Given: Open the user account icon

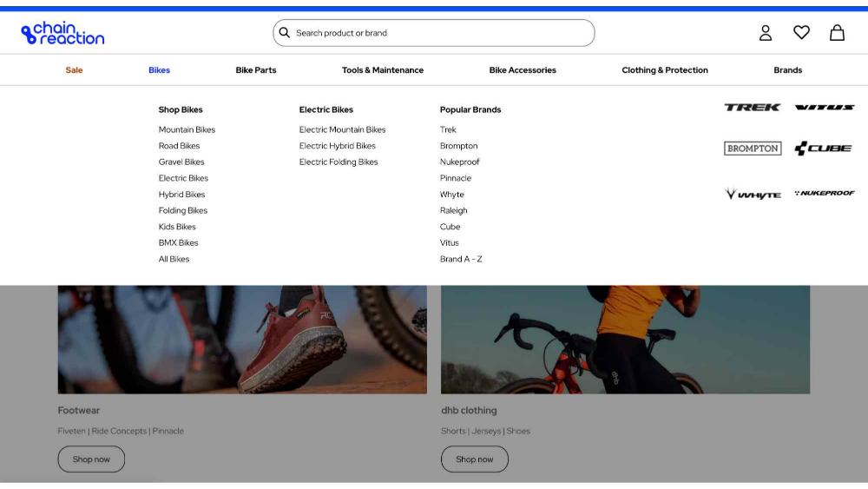Looking at the screenshot, I should pos(765,33).
